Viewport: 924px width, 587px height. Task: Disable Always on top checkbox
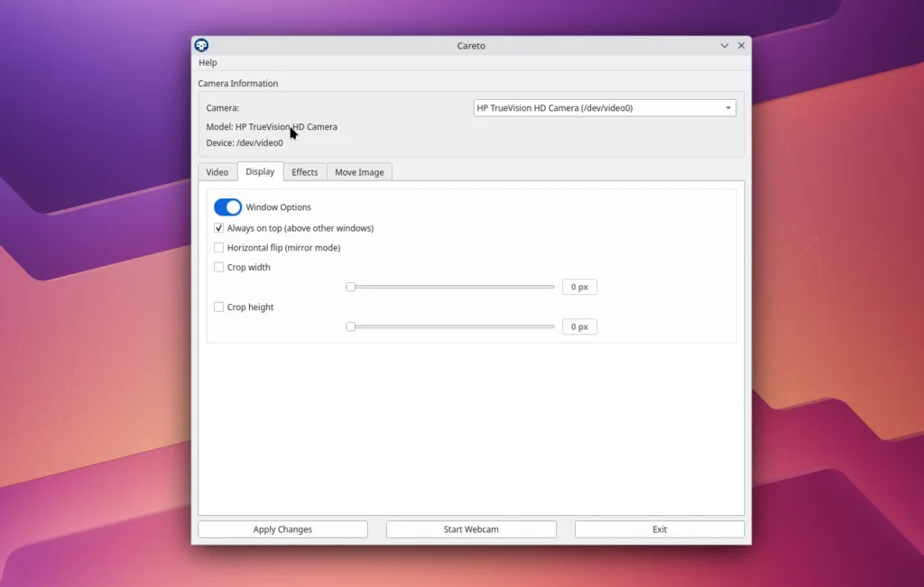[x=219, y=229]
